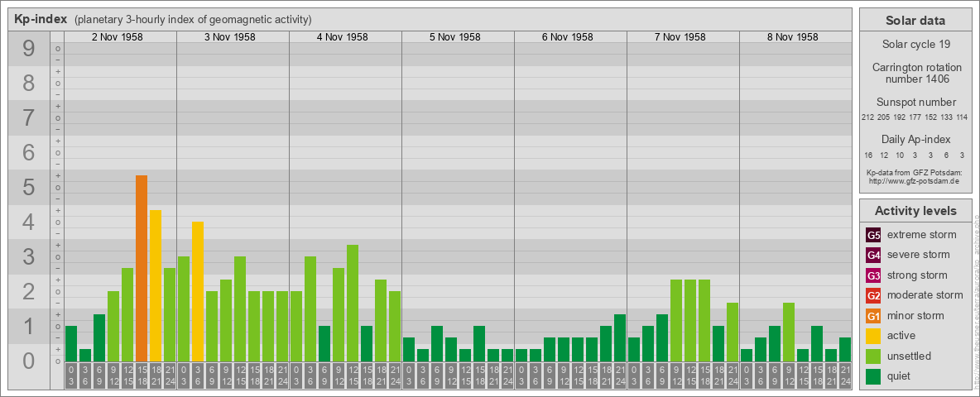The image size is (980, 397).
Task: Select the light green unsettled swatch
Action: click(x=873, y=356)
